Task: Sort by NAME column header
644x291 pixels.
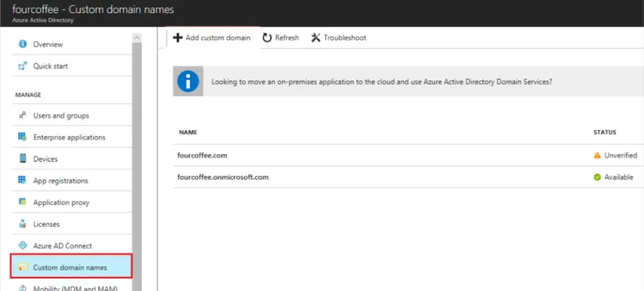Action: point(187,133)
